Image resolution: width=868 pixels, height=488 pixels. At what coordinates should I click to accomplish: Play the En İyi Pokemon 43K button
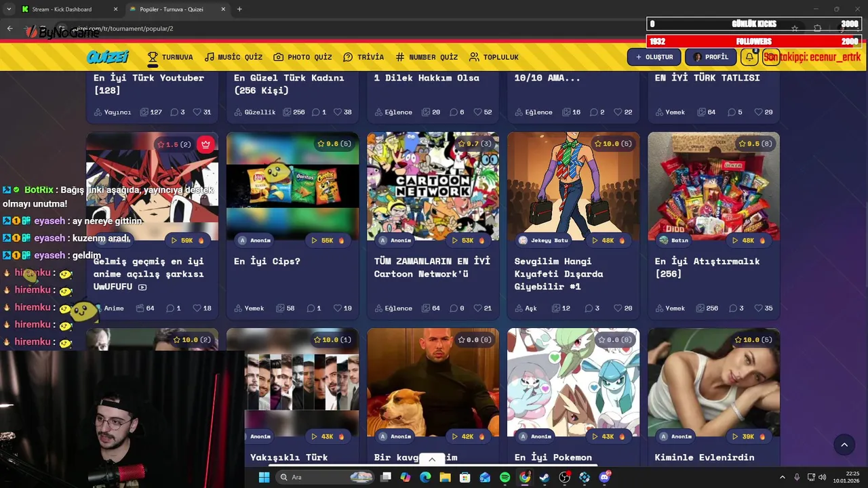pos(608,436)
